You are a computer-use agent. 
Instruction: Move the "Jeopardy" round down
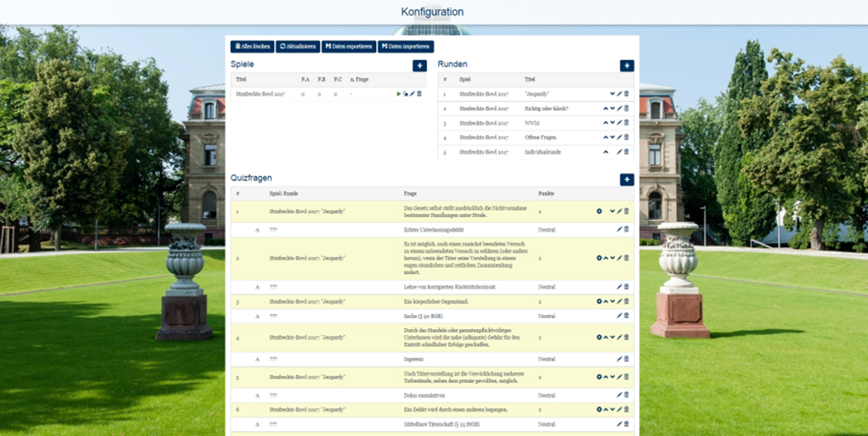(612, 94)
